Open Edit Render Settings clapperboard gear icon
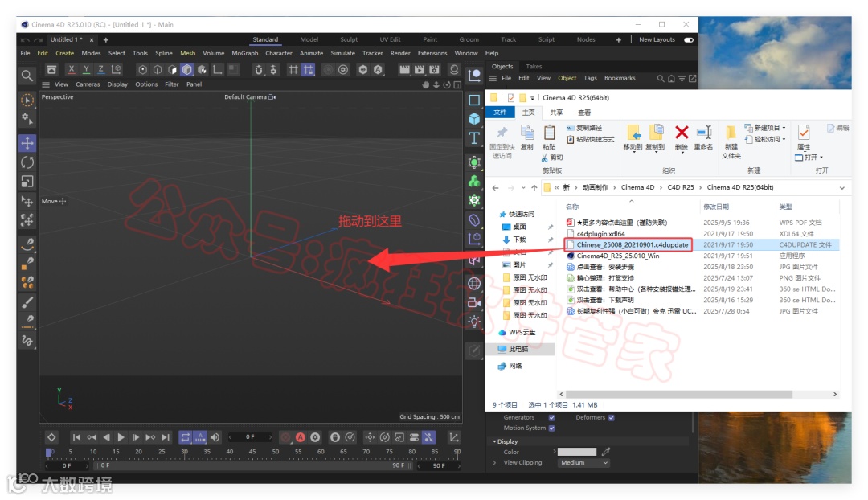 (x=435, y=69)
